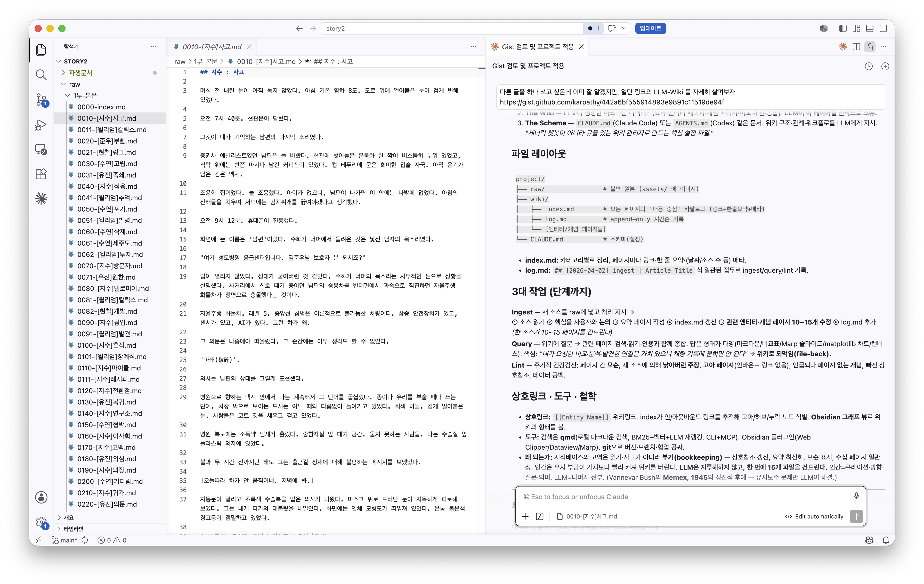This screenshot has width=924, height=584.
Task: Click the notifications bell in status bar
Action: 886,540
